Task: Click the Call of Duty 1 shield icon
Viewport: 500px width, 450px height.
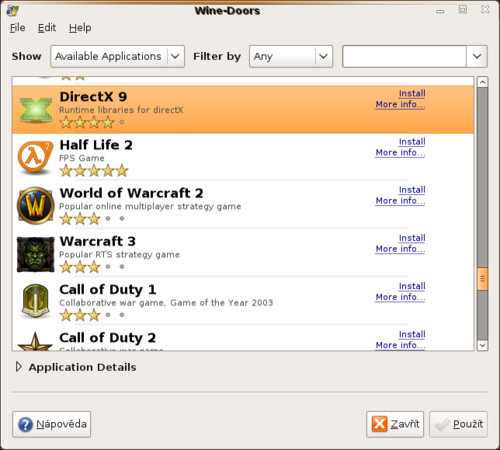Action: click(x=35, y=301)
